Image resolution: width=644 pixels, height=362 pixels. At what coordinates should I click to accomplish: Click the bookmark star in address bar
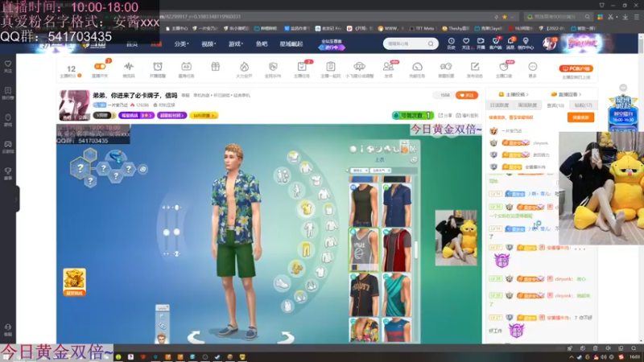click(505, 17)
